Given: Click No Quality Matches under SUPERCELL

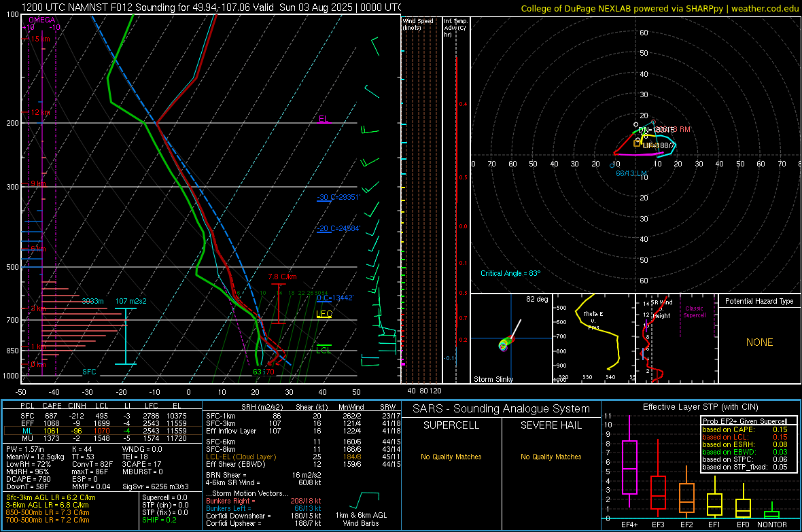Looking at the screenshot, I should click(x=451, y=457).
